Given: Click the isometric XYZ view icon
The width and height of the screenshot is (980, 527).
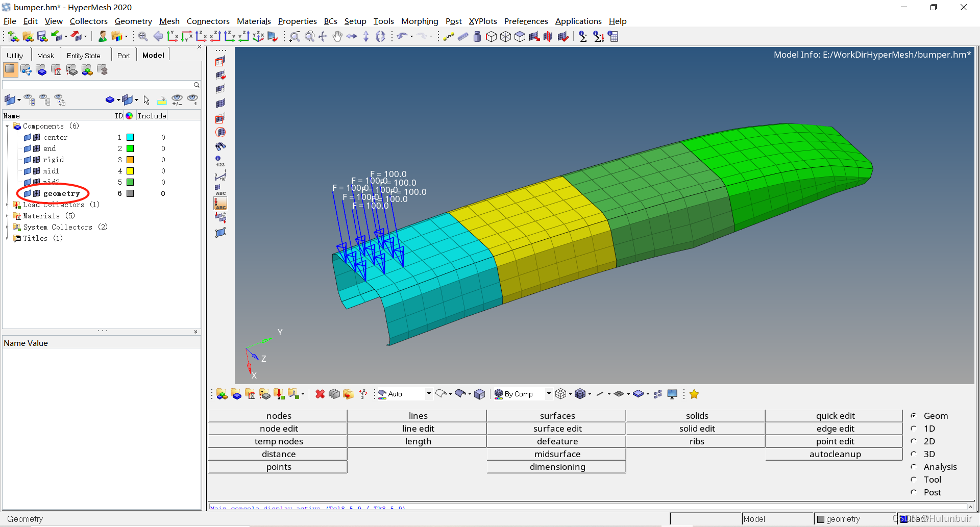Looking at the screenshot, I should click(258, 37).
